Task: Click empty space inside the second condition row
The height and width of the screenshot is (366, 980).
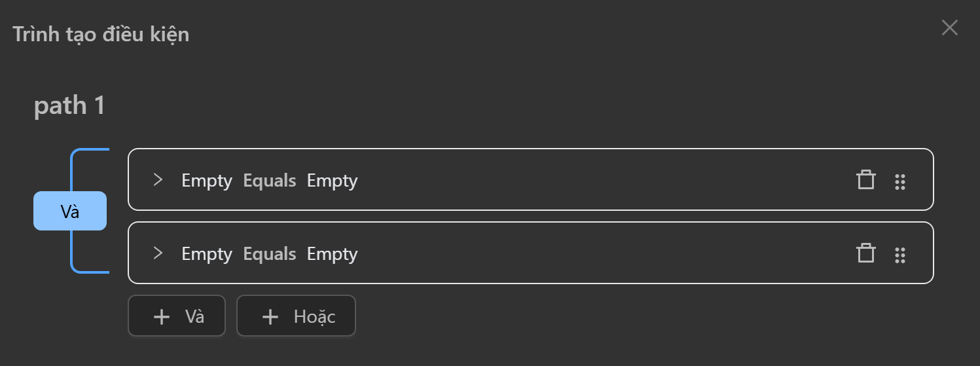Action: [x=589, y=253]
